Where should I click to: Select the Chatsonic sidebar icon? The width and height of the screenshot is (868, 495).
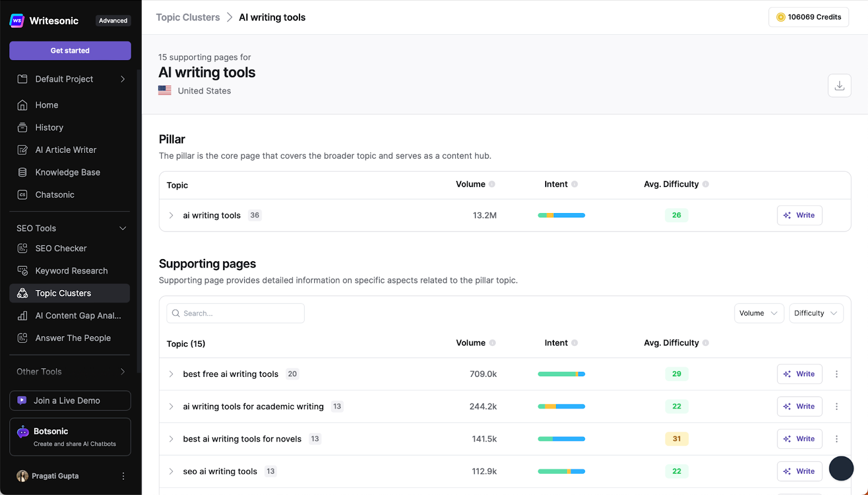click(x=22, y=195)
